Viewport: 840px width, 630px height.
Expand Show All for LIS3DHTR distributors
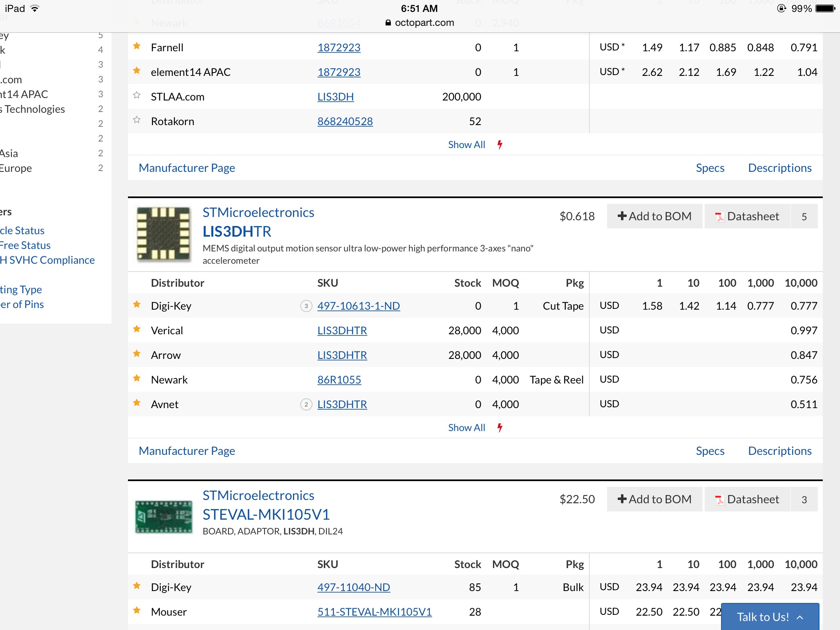tap(466, 428)
